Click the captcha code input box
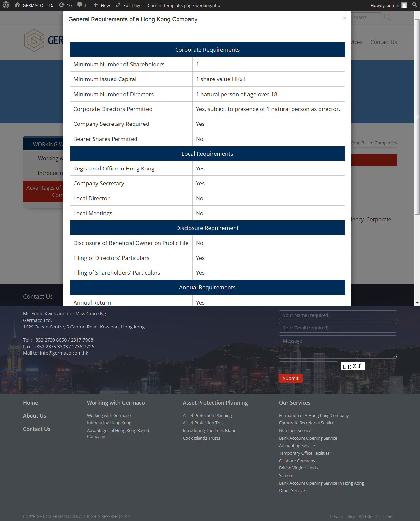420x521 pixels. click(x=308, y=366)
